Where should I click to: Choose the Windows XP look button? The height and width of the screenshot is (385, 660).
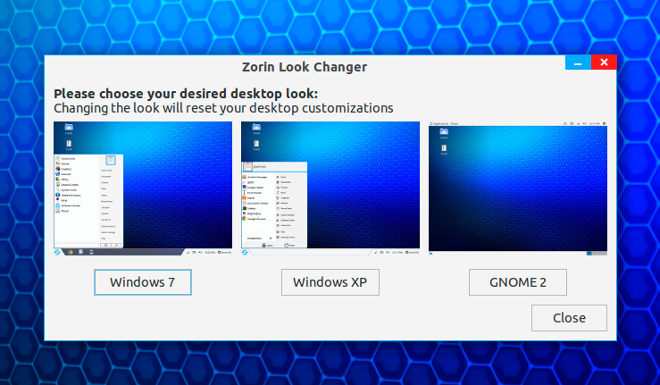click(x=330, y=282)
